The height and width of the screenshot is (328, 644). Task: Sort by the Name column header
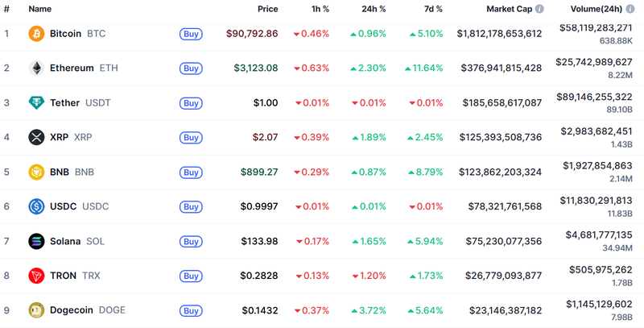tap(39, 9)
